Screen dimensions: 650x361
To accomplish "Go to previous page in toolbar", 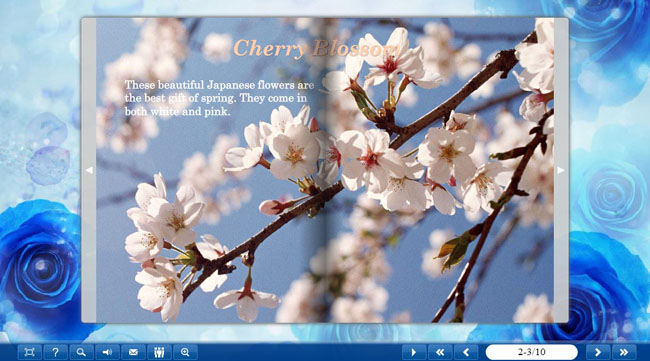I will click(466, 352).
